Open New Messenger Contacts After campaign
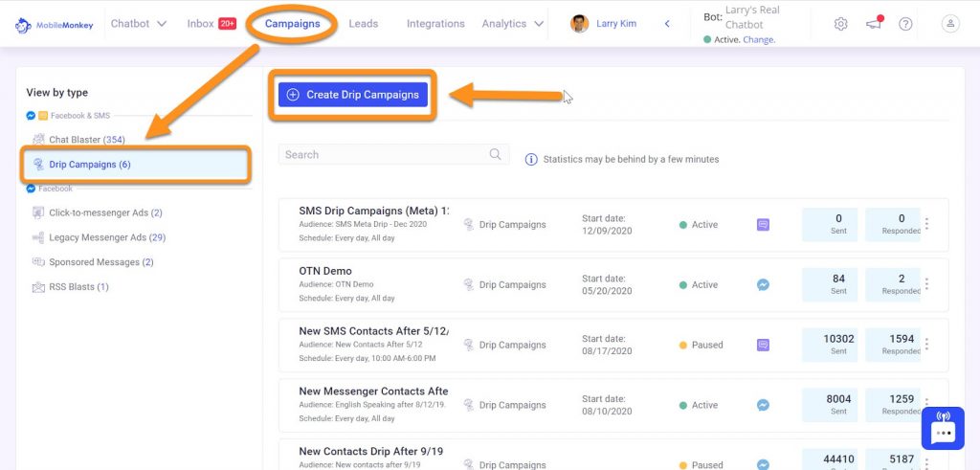980x470 pixels. pyautogui.click(x=374, y=392)
